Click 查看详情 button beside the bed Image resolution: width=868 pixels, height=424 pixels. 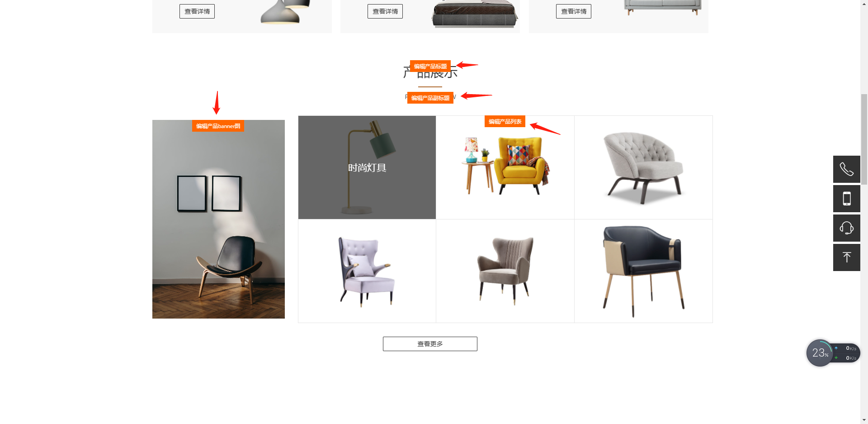(x=385, y=11)
